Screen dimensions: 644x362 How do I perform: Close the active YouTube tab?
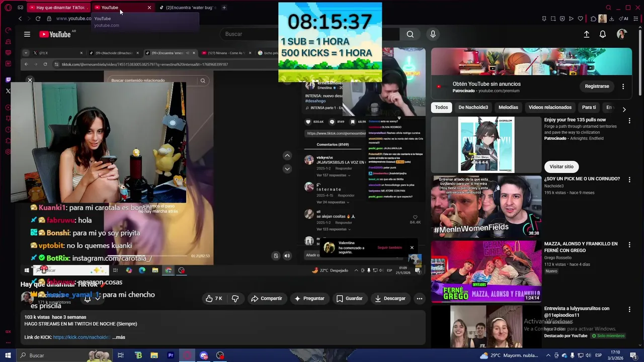[149, 8]
